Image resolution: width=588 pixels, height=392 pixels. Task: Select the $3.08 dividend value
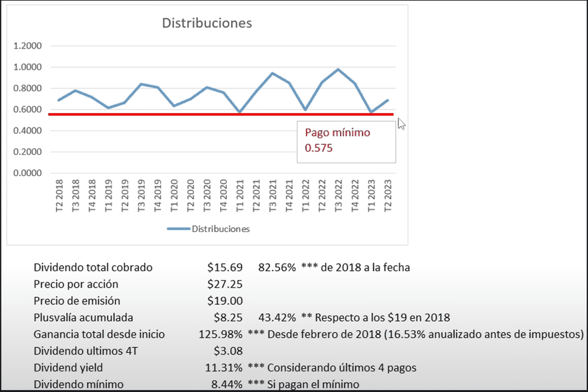[x=227, y=350]
